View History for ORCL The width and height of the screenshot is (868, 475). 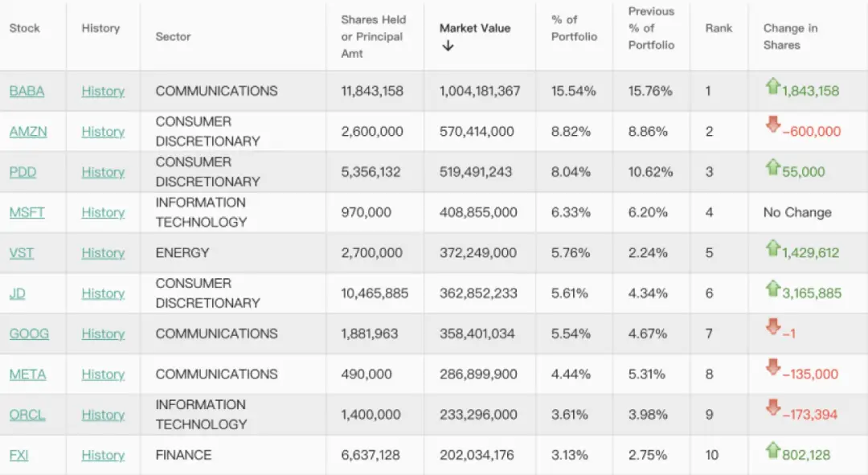tap(103, 415)
